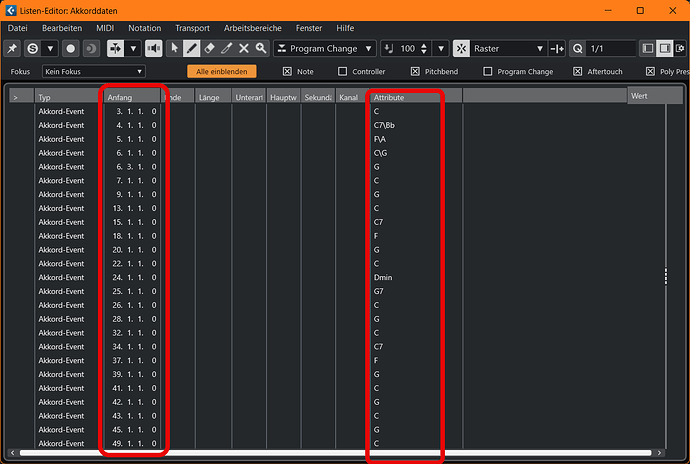Image resolution: width=690 pixels, height=464 pixels.
Task: Open the toolbar setup gear icon
Action: click(x=680, y=48)
